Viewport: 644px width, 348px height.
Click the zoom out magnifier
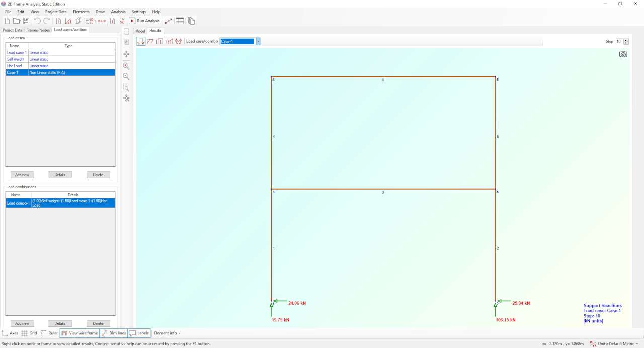coord(126,76)
